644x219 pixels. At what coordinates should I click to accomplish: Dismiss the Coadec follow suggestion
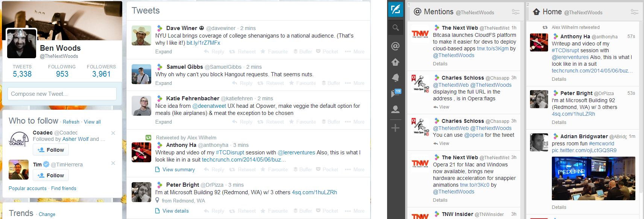113,133
